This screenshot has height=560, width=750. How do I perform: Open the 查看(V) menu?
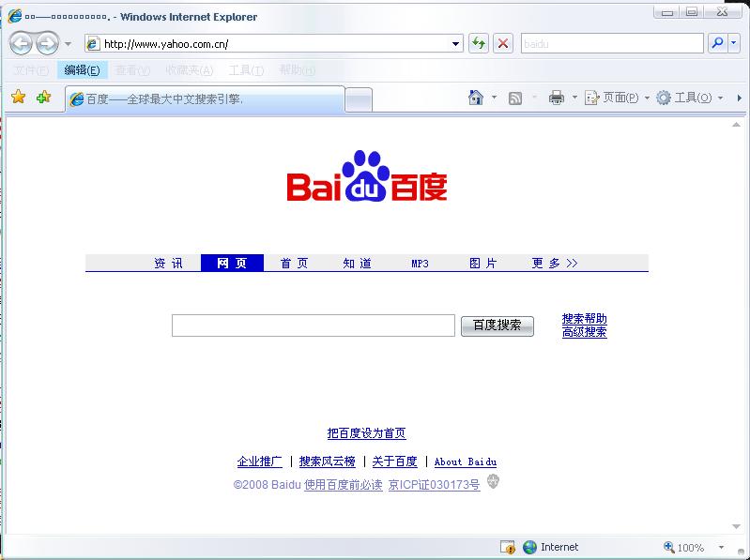click(133, 70)
